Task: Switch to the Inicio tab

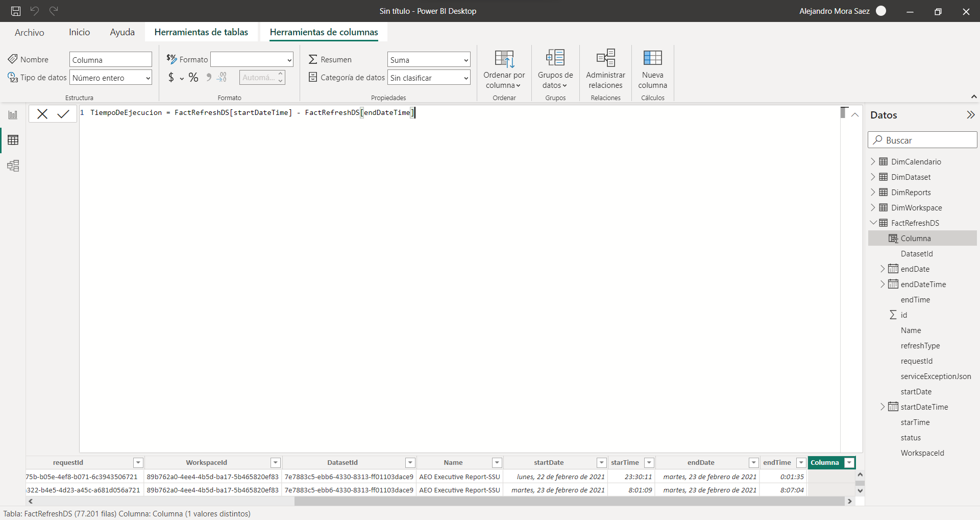Action: [x=79, y=32]
